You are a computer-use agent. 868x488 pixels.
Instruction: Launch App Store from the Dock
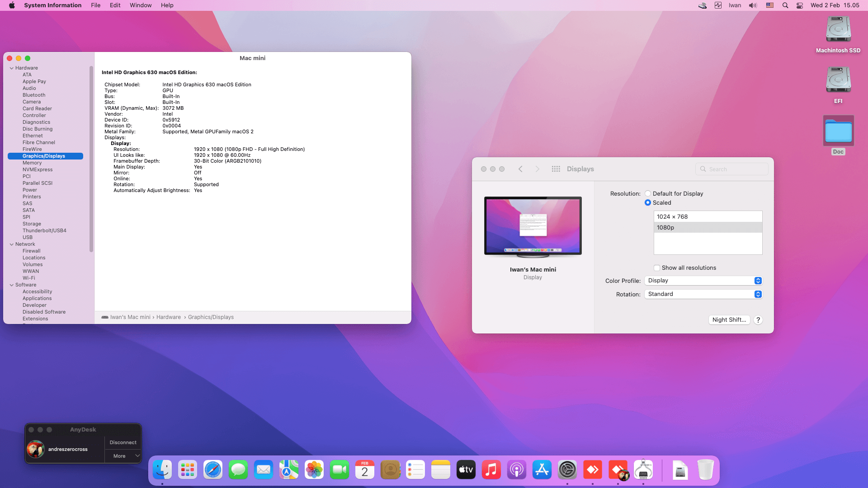[542, 470]
